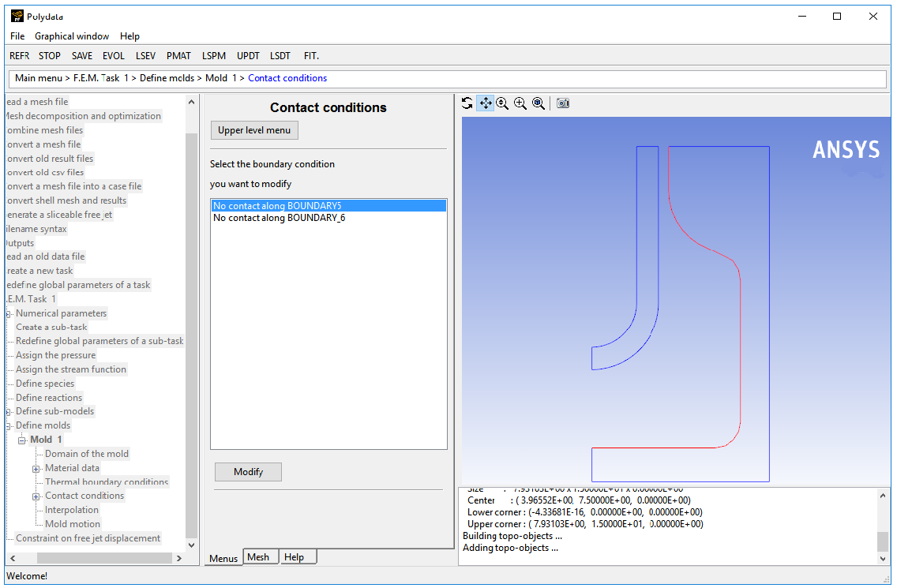Screen dimensions: 897x588
Task: Take a snapshot with the camera icon
Action: [563, 103]
